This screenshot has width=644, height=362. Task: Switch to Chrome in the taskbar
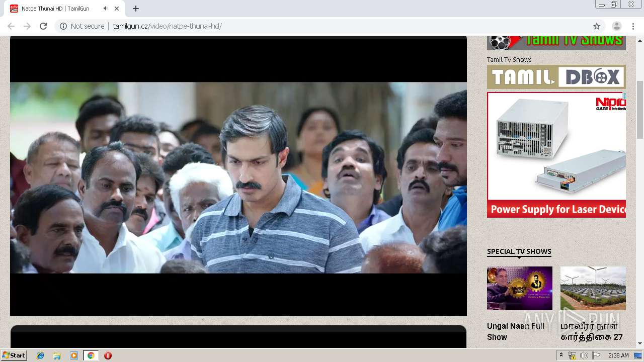click(x=91, y=355)
